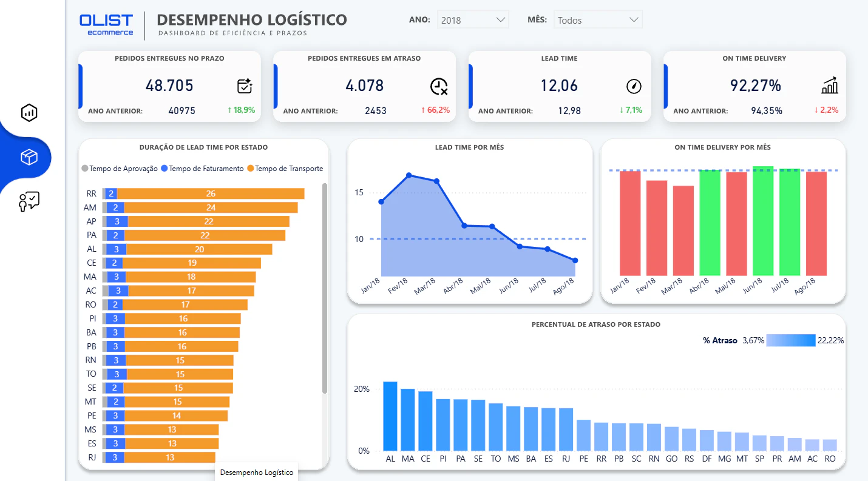The image size is (868, 481).
Task: Click the chevron arrow of the year selector
Action: pyautogui.click(x=501, y=20)
